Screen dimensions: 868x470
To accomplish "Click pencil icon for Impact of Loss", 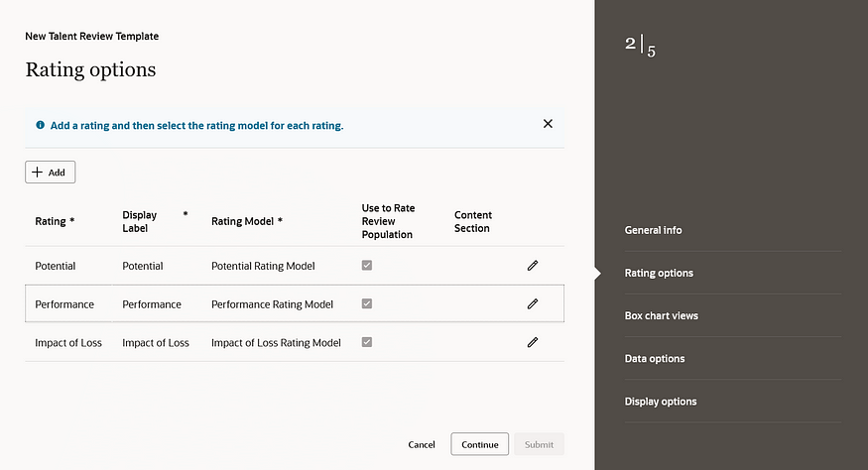I will (533, 342).
